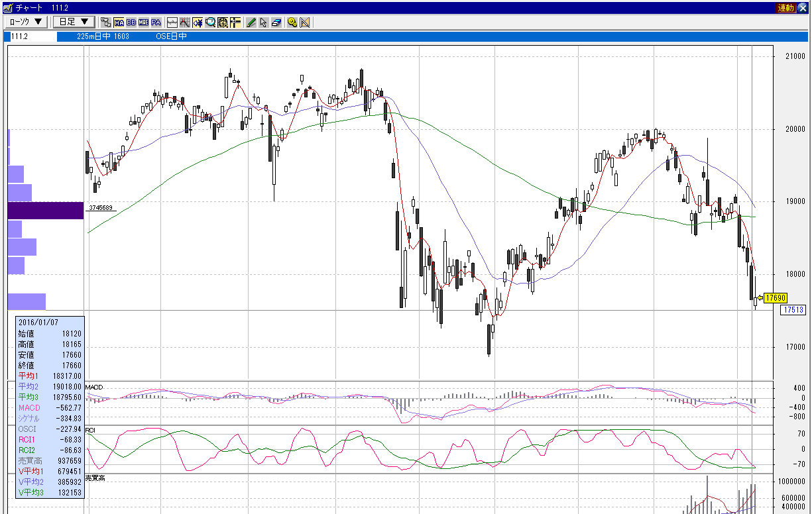Click the trendline ruler icon
The height and width of the screenshot is (514, 812).
pyautogui.click(x=304, y=22)
